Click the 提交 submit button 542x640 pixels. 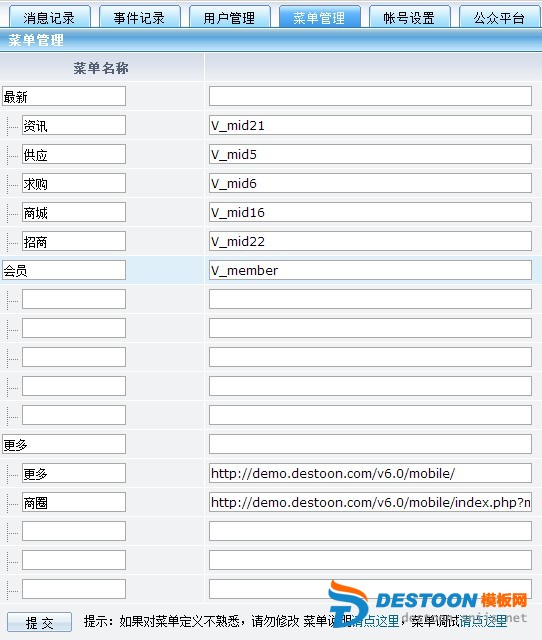pyautogui.click(x=40, y=622)
